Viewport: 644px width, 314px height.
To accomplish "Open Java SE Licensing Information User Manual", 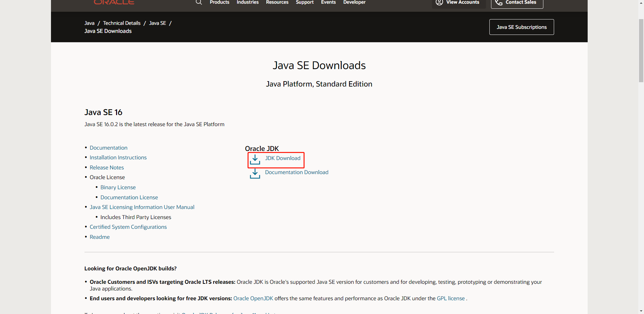I will [142, 207].
